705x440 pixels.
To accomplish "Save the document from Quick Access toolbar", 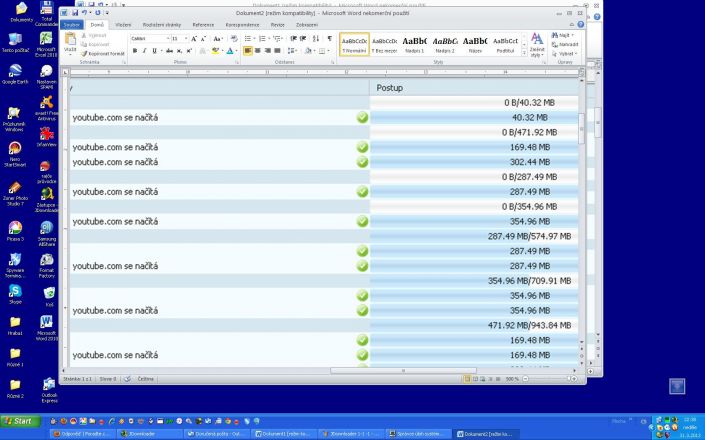I will (x=75, y=13).
